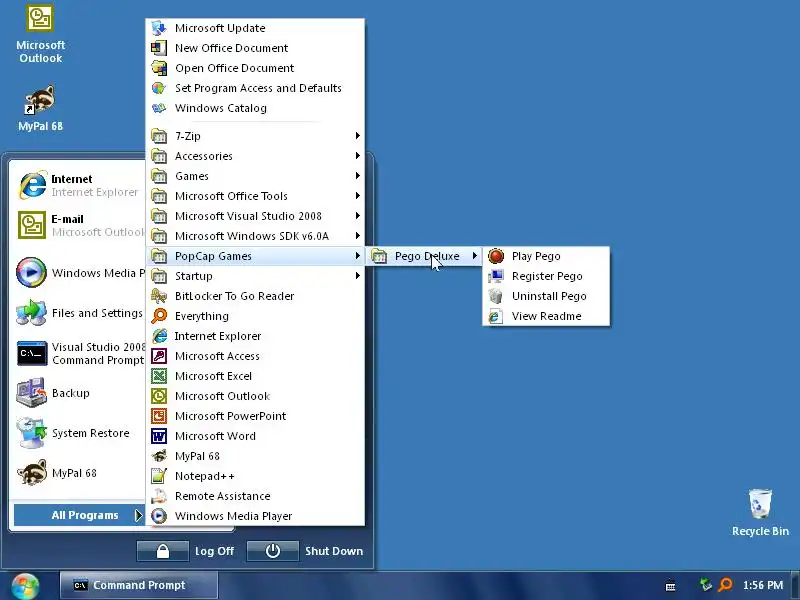Click the Microsoft Word icon
This screenshot has height=600, width=800.
159,436
